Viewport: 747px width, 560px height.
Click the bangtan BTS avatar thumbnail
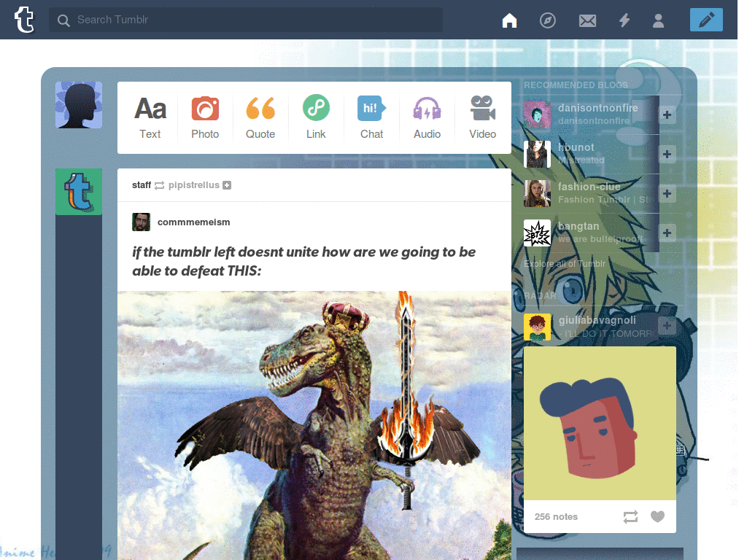(537, 233)
